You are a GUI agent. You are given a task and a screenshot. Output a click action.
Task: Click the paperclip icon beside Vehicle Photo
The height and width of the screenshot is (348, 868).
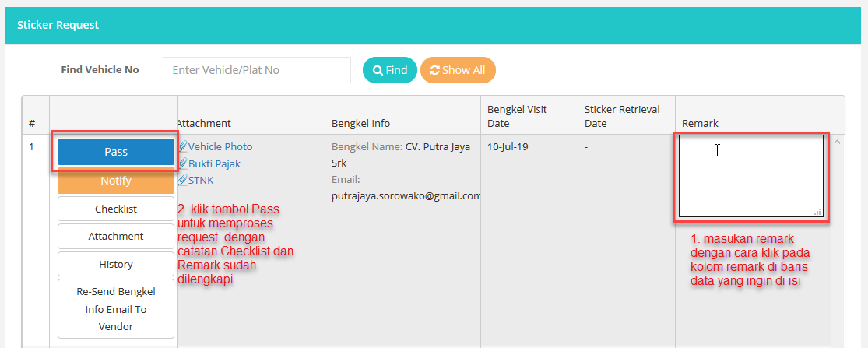tap(182, 146)
